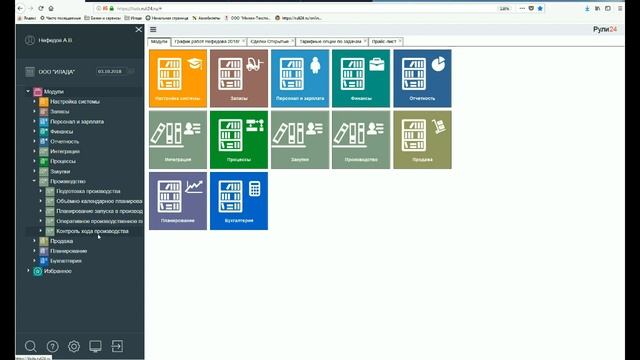The image size is (640, 360).
Task: Select Интеграции in the sidebar tree
Action: click(65, 151)
